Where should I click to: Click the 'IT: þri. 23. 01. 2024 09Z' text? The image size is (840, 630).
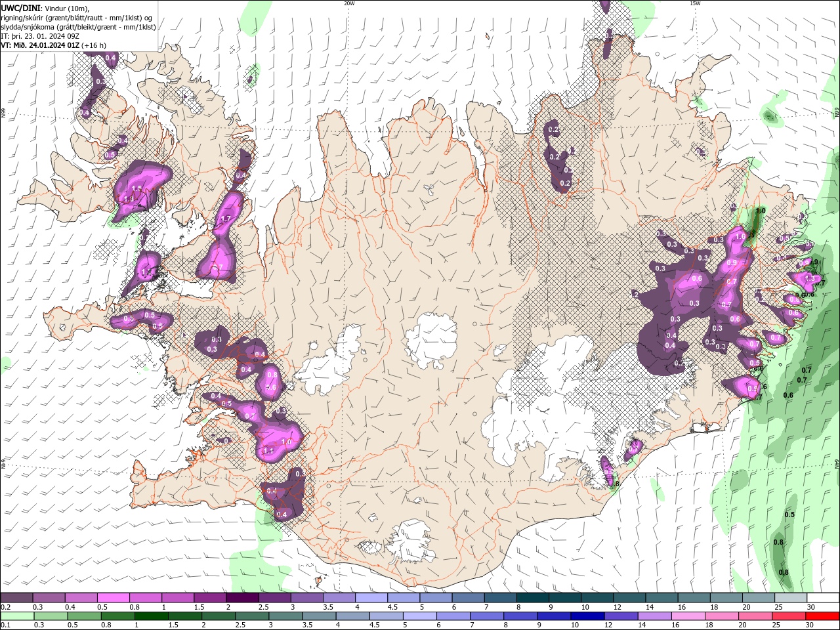tap(40, 36)
